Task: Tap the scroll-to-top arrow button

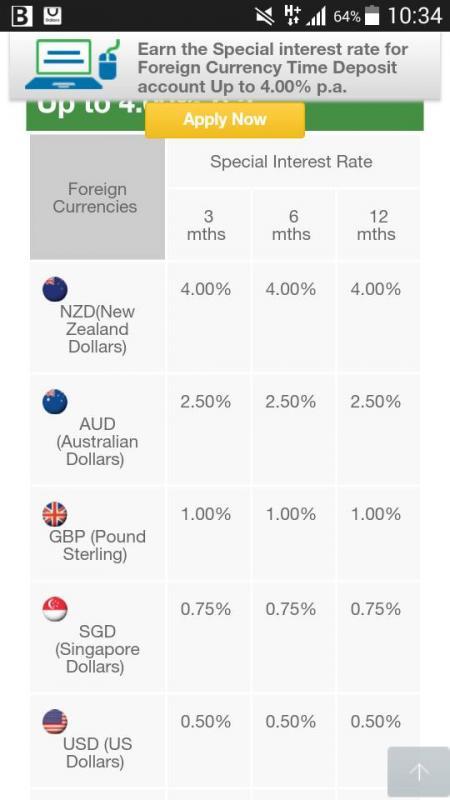Action: point(419,771)
